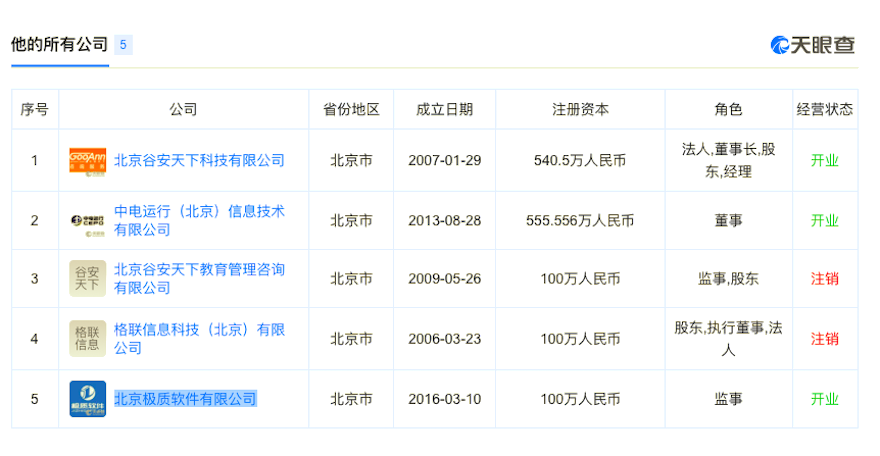Click the 序号 column header

click(35, 109)
